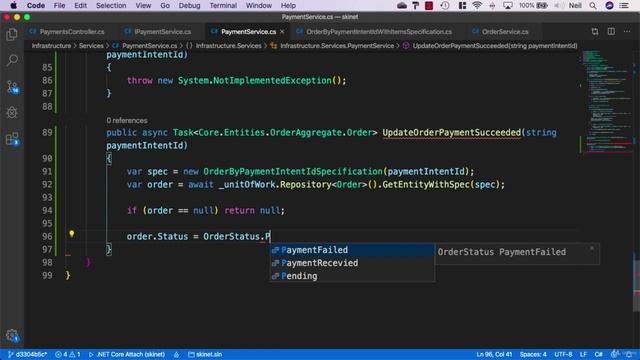
Task: Start .NET Core Attach (skinet) debug
Action: pyautogui.click(x=127, y=354)
